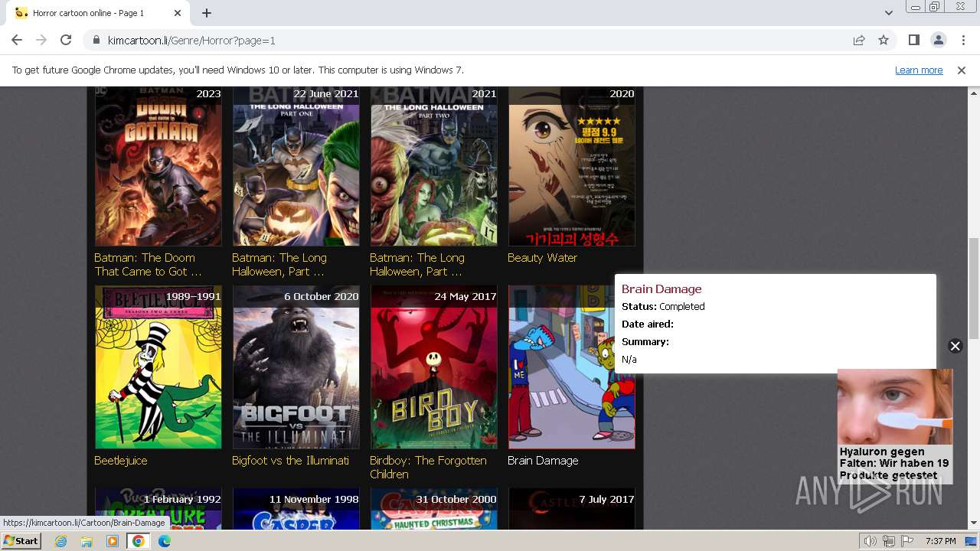Open the Beauty Water poster

[x=572, y=166]
